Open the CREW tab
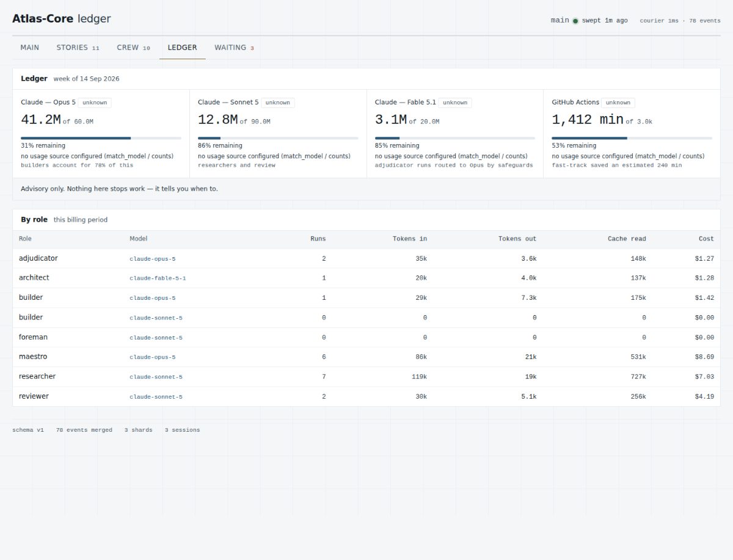Image resolution: width=733 pixels, height=560 pixels. [133, 48]
